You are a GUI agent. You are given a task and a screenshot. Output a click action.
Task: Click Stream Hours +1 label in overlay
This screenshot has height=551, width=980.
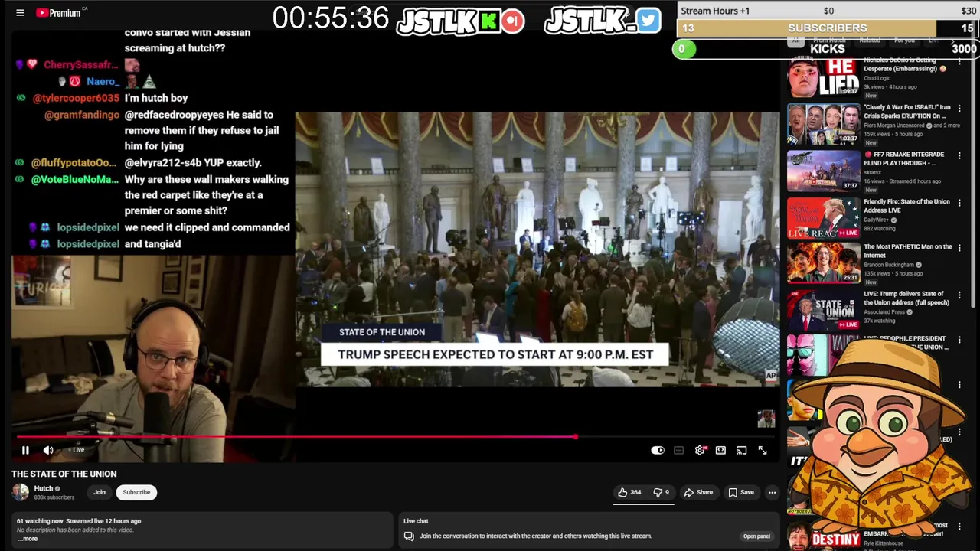(715, 11)
